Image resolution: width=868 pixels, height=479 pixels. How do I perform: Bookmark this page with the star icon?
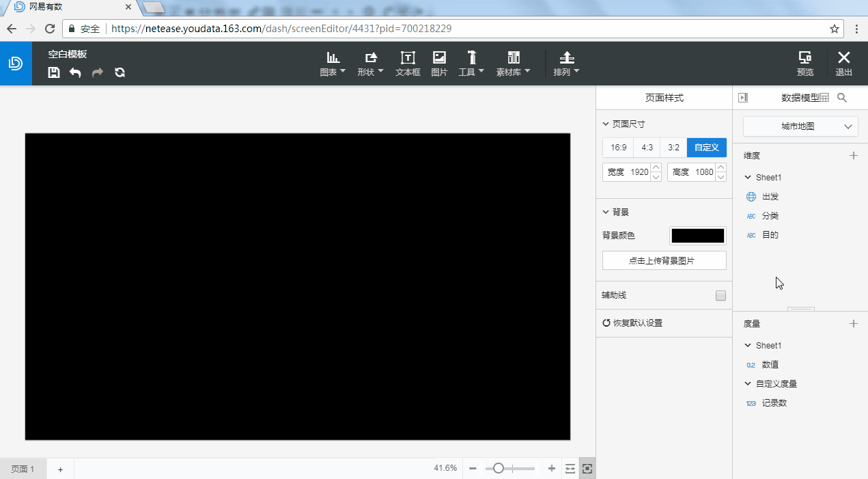(834, 29)
